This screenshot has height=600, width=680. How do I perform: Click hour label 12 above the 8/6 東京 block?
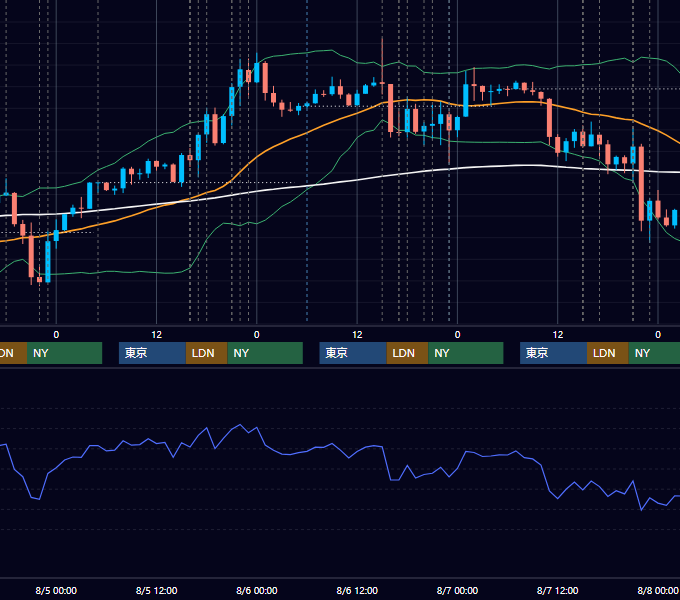357,335
